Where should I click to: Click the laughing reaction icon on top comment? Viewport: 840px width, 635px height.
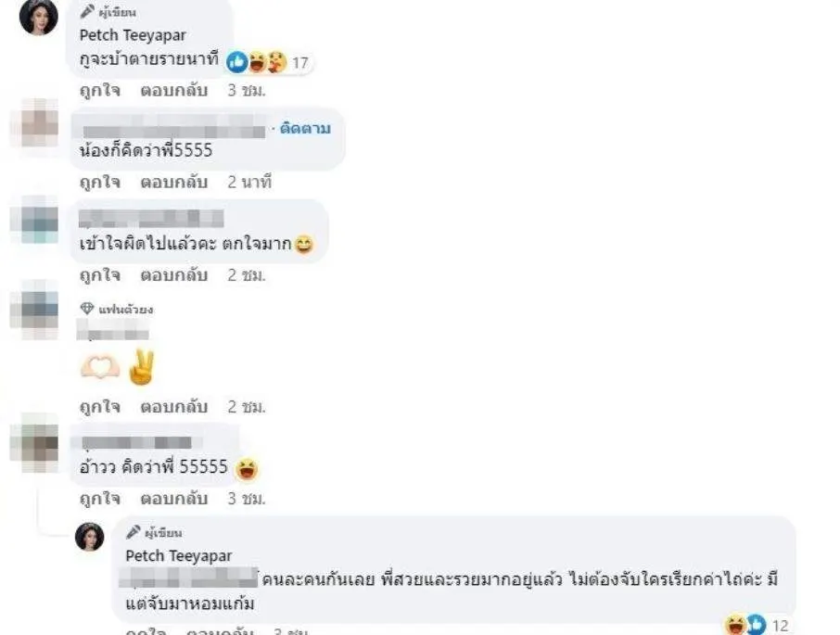pos(258,62)
